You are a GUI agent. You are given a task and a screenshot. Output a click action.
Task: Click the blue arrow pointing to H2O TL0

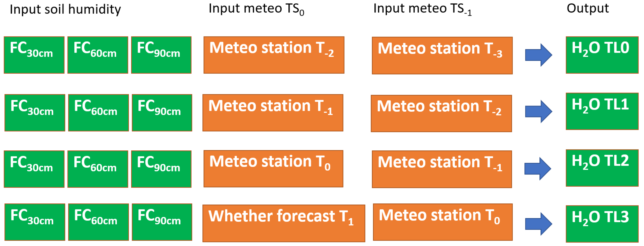point(538,55)
